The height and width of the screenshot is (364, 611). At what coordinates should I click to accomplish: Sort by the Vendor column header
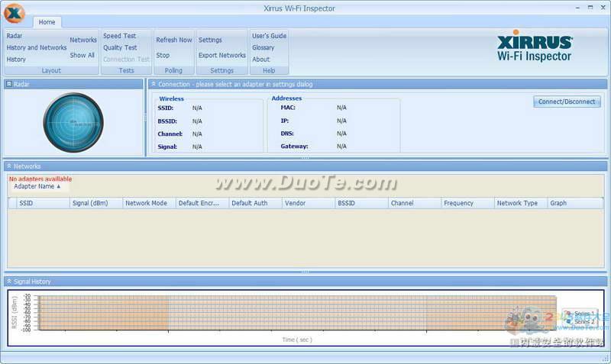[309, 203]
